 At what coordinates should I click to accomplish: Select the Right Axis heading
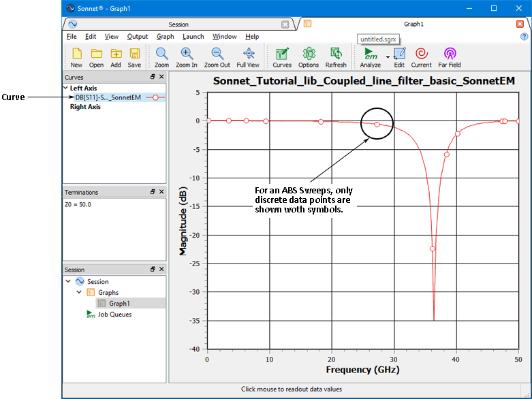coord(85,107)
